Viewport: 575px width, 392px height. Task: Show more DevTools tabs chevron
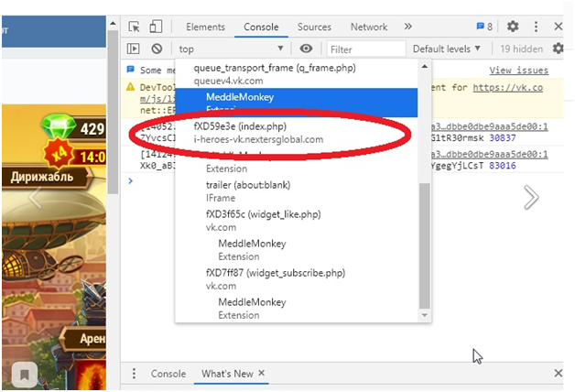tap(407, 27)
